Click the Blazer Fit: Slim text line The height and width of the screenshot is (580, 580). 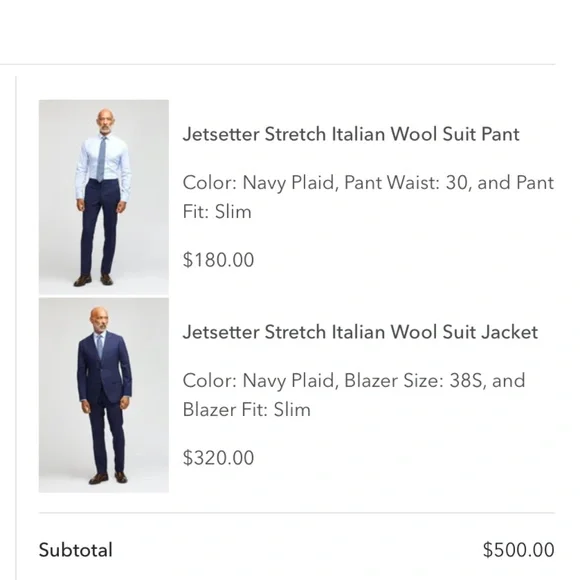tap(247, 410)
